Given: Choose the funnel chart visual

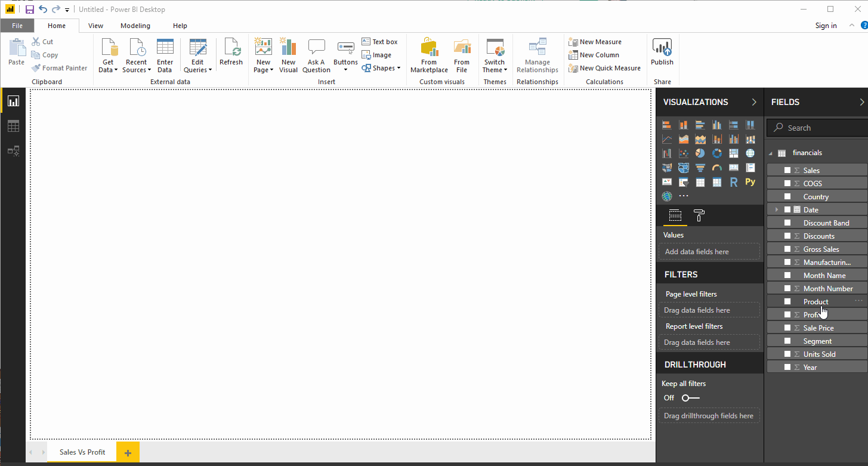Looking at the screenshot, I should tap(700, 168).
